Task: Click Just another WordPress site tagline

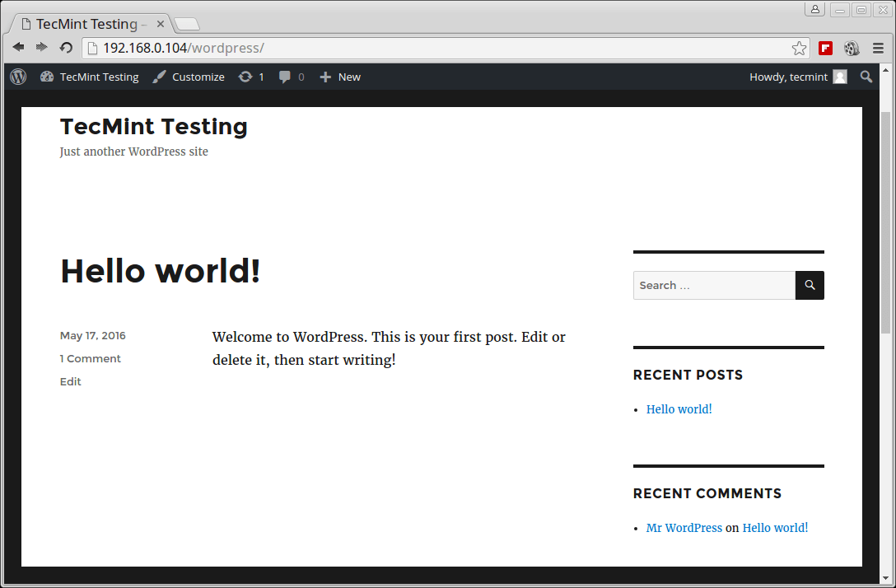Action: pyautogui.click(x=133, y=152)
